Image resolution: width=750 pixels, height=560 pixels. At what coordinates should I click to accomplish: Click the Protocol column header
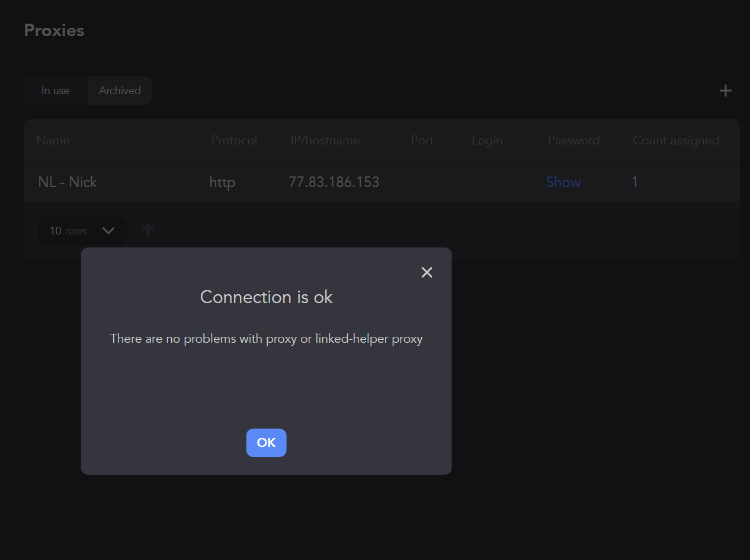point(233,140)
